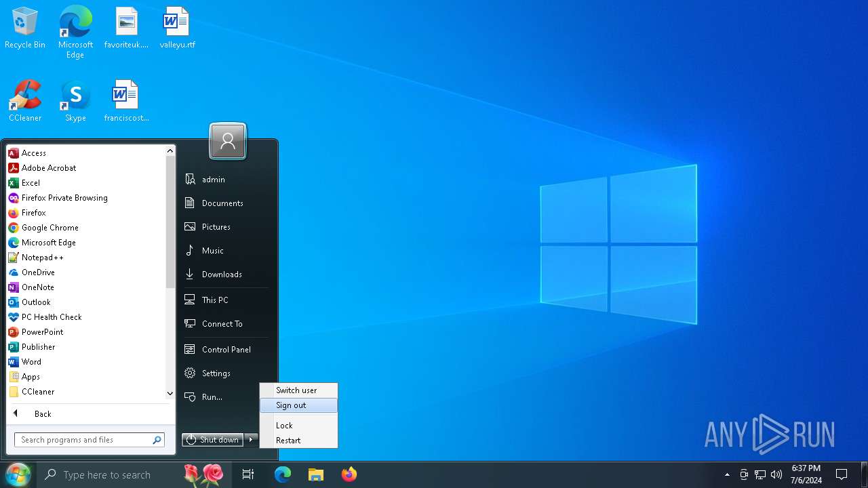Click the OneDrive icon in programs list

[14, 272]
